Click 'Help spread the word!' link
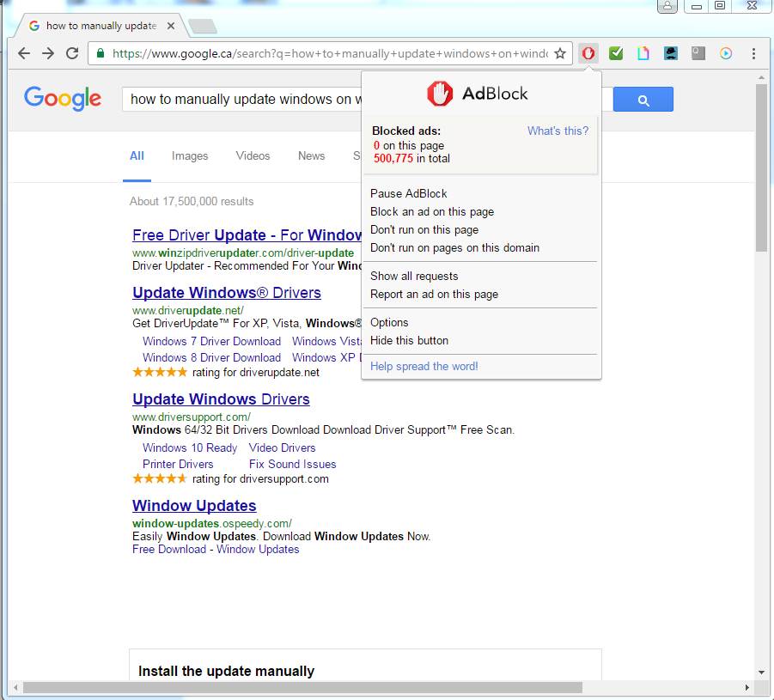Image resolution: width=774 pixels, height=700 pixels. 424,366
